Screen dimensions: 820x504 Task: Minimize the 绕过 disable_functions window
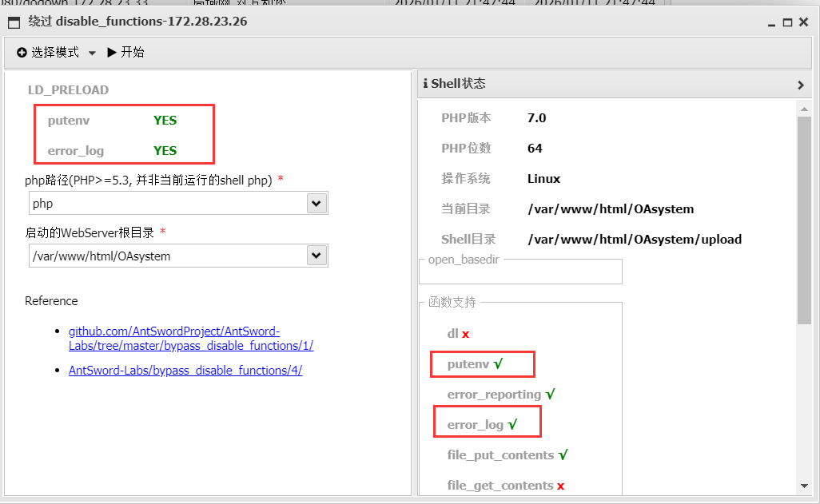click(x=771, y=22)
